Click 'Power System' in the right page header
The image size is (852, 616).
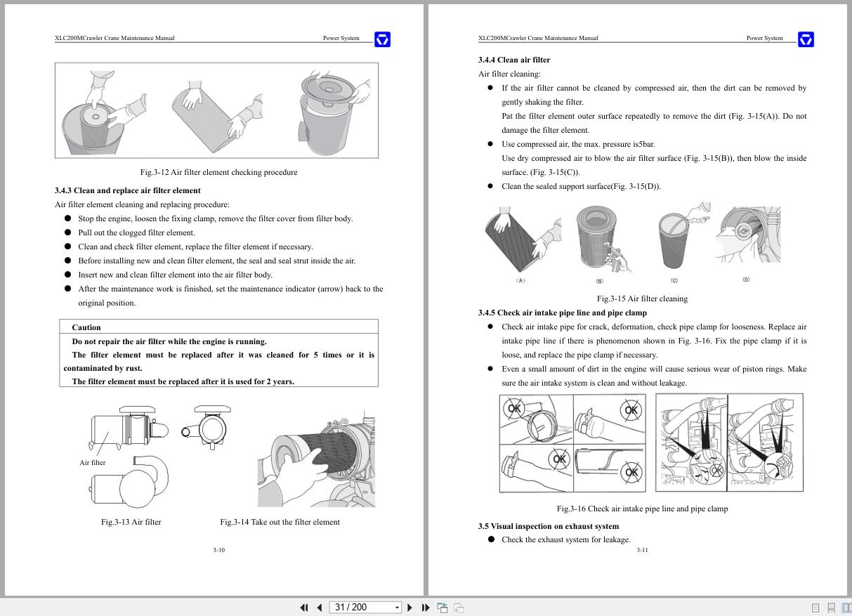point(764,38)
